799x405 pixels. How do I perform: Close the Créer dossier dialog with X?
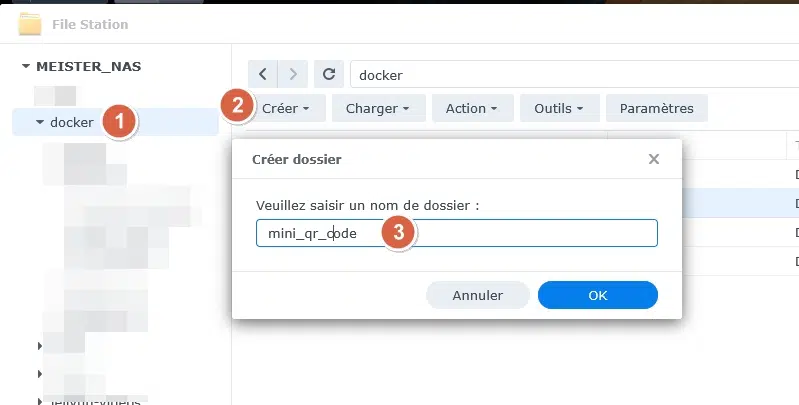(x=654, y=159)
